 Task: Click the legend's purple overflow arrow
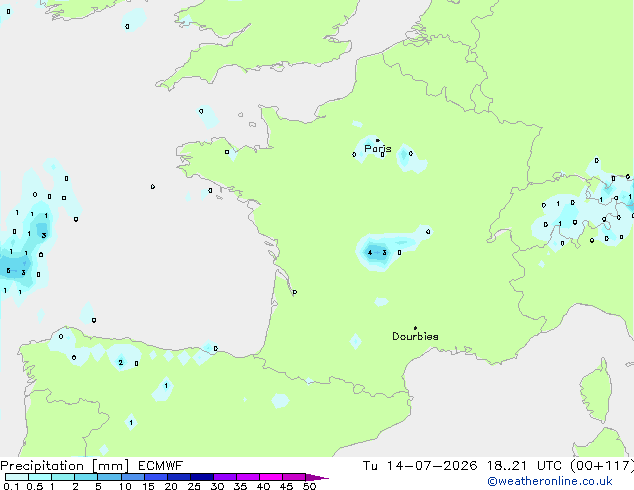[x=317, y=477]
